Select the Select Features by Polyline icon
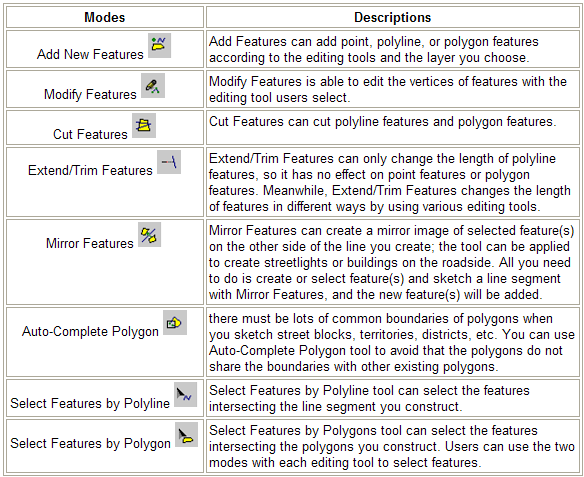This screenshot has width=584, height=477. click(185, 394)
